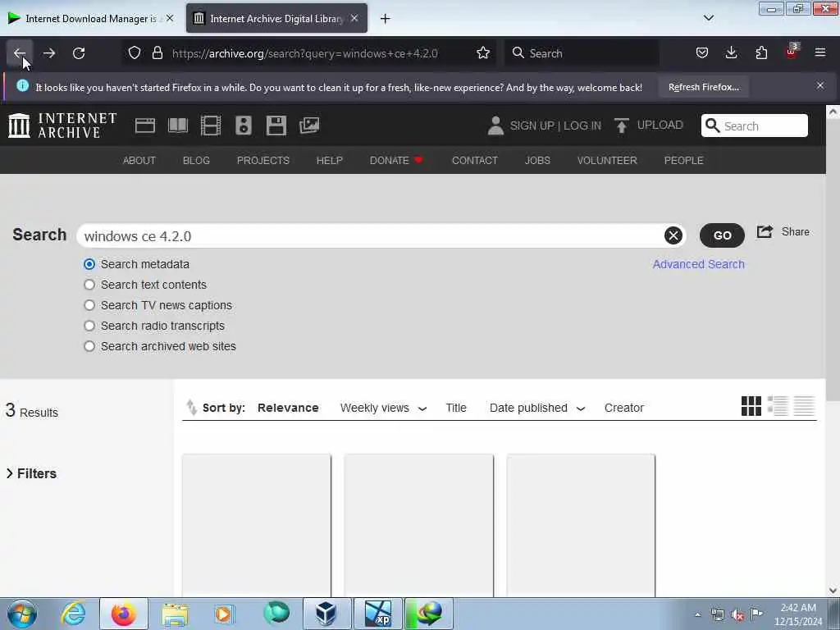Dismiss the Firefox refresh notification bar

820,85
